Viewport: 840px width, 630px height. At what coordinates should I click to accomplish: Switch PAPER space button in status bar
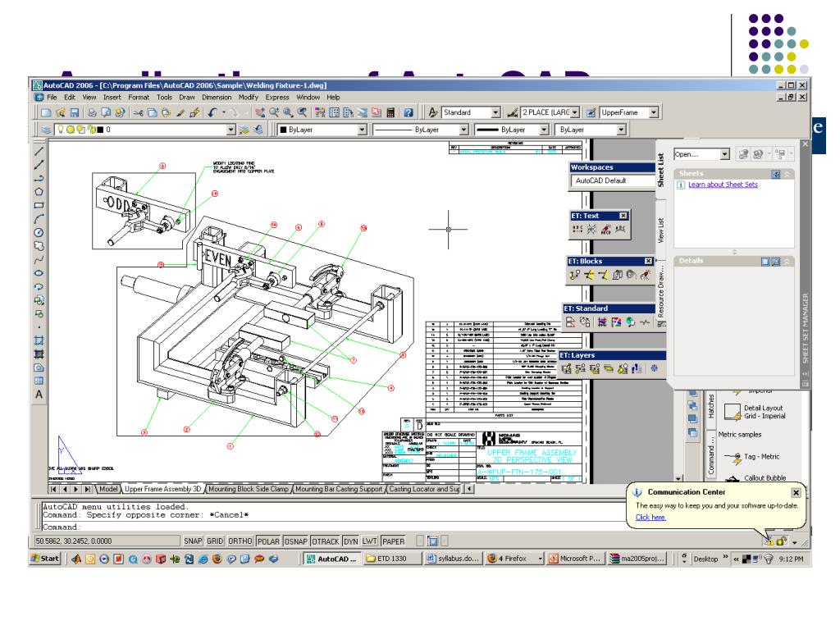(x=393, y=541)
